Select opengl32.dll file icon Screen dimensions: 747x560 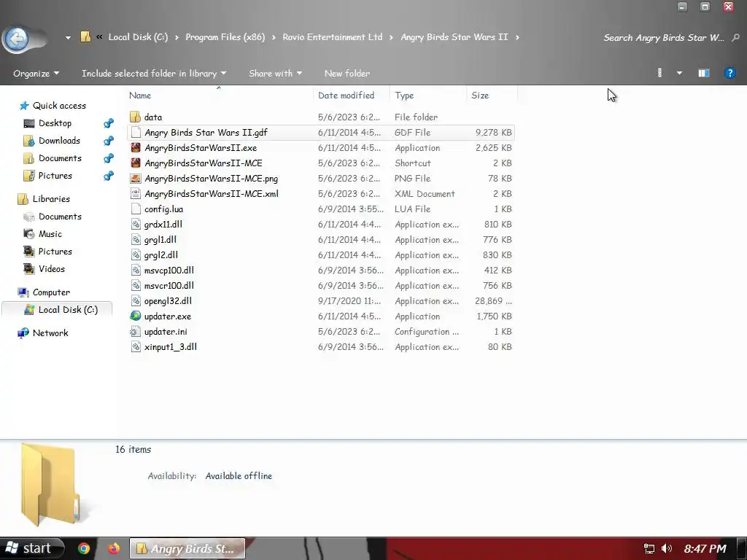(x=136, y=301)
